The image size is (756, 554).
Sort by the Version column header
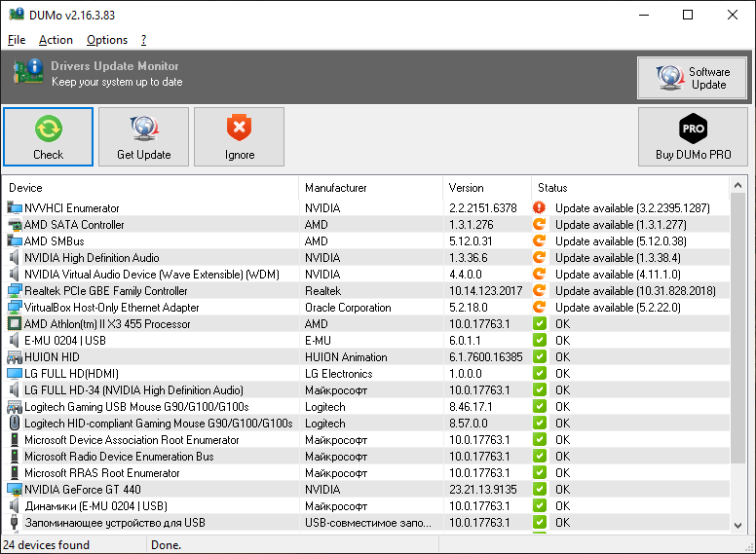[x=487, y=188]
